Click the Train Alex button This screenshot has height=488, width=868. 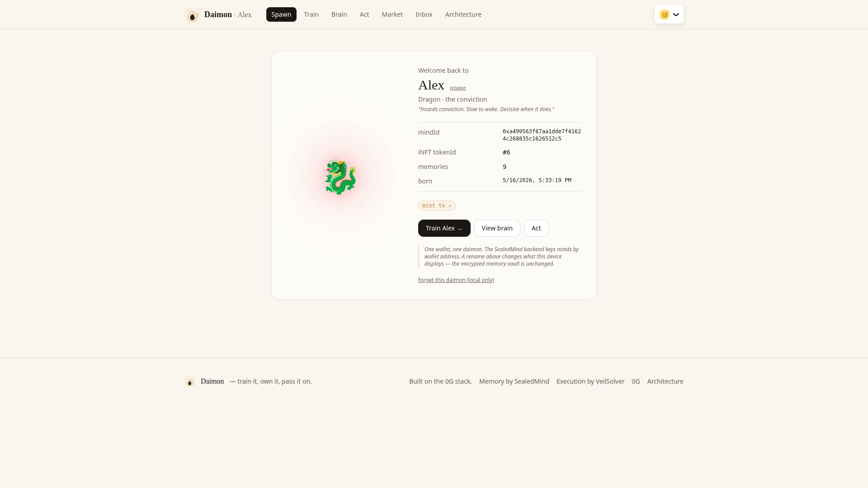(444, 228)
